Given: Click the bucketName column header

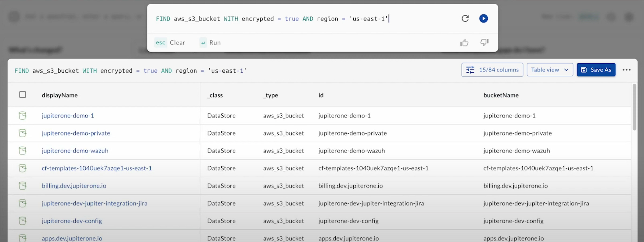Looking at the screenshot, I should pyautogui.click(x=501, y=95).
